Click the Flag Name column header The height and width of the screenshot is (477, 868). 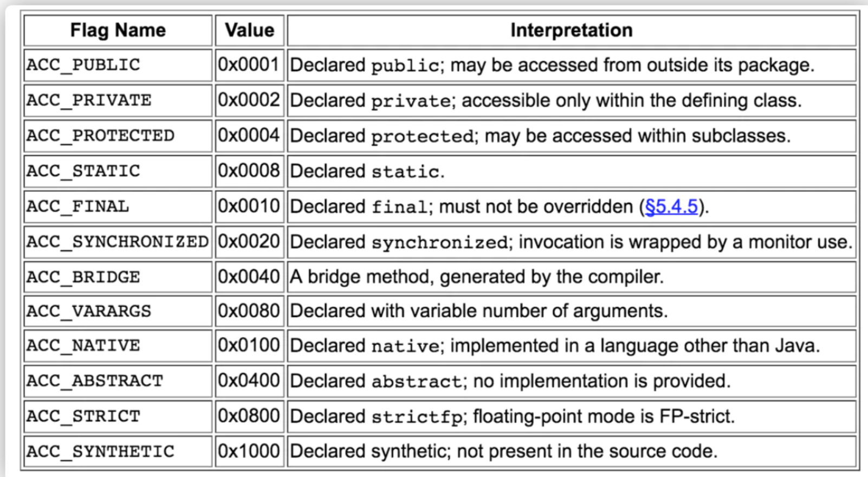pyautogui.click(x=118, y=30)
